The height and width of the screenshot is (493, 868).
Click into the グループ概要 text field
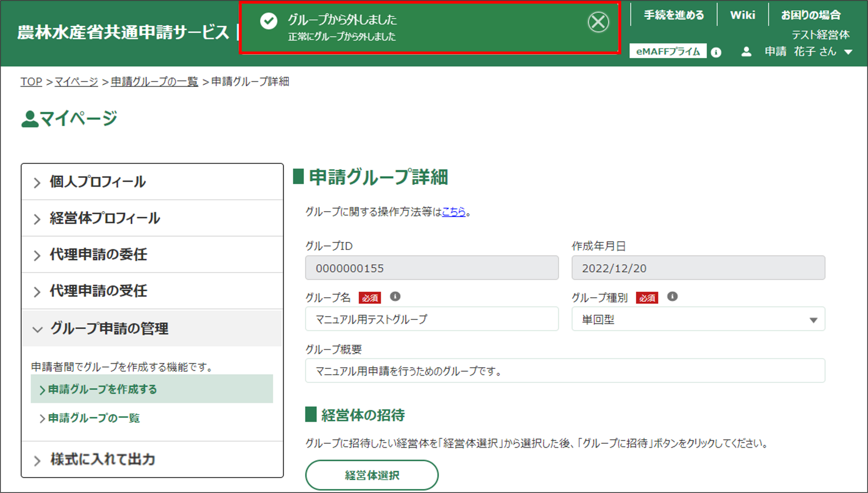[x=565, y=371]
